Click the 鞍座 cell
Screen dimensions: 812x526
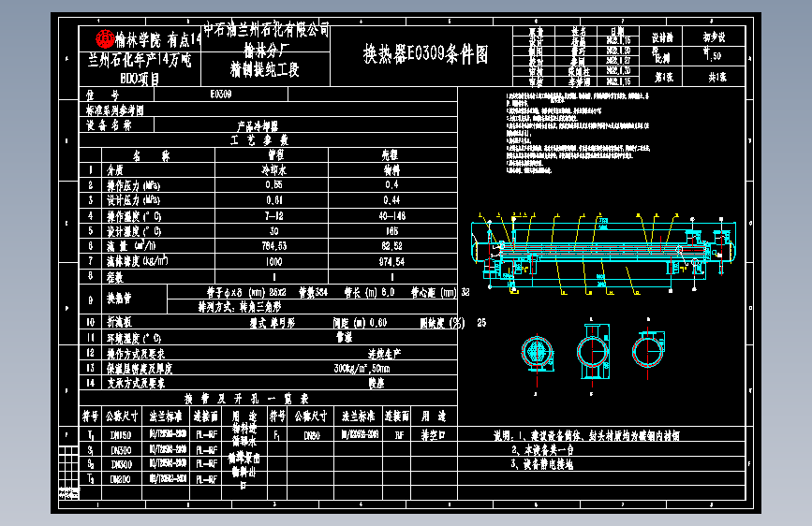tap(376, 383)
